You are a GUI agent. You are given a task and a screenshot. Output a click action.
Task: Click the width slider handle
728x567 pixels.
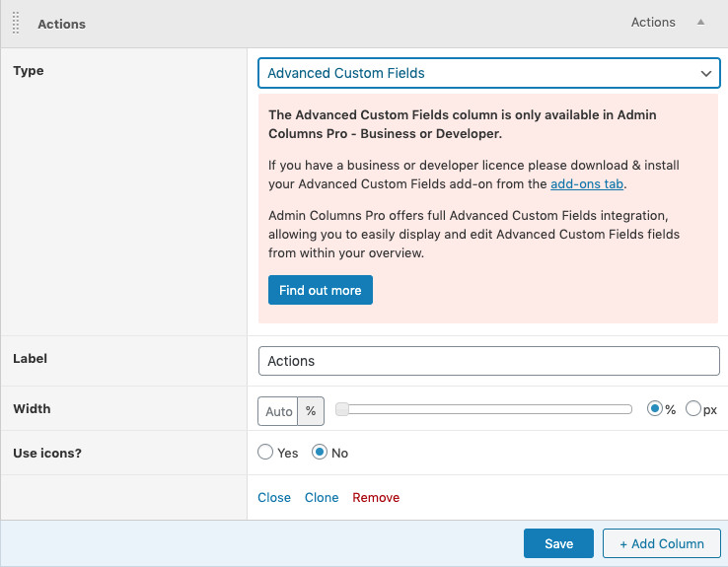pyautogui.click(x=342, y=409)
